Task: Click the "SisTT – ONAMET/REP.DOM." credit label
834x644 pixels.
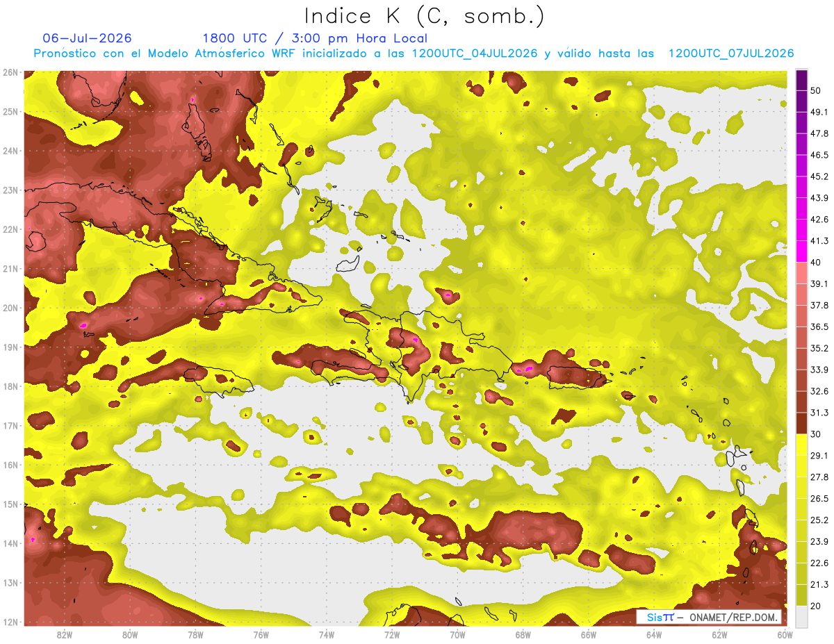Action: 709,617
